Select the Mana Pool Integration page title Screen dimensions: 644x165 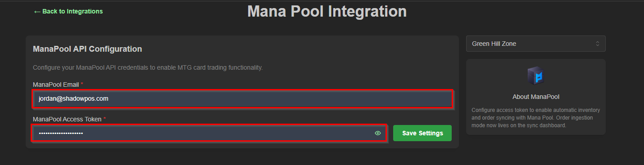click(x=327, y=11)
